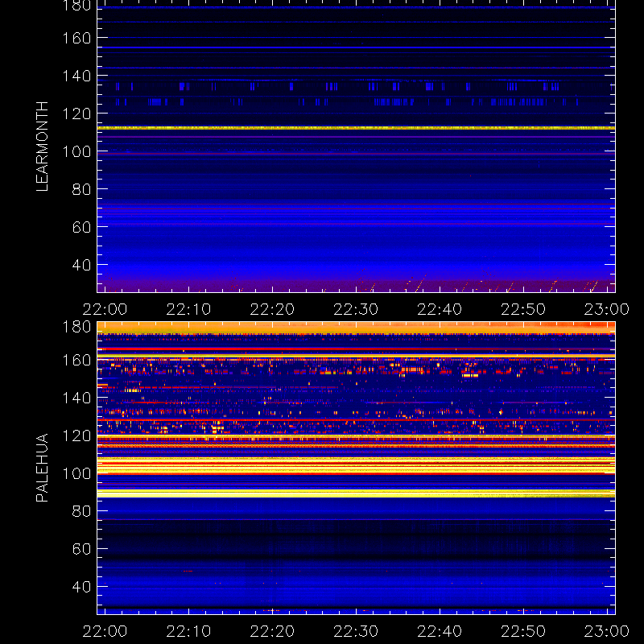Click 22:20 time label under Learmonth plot

[x=272, y=309]
